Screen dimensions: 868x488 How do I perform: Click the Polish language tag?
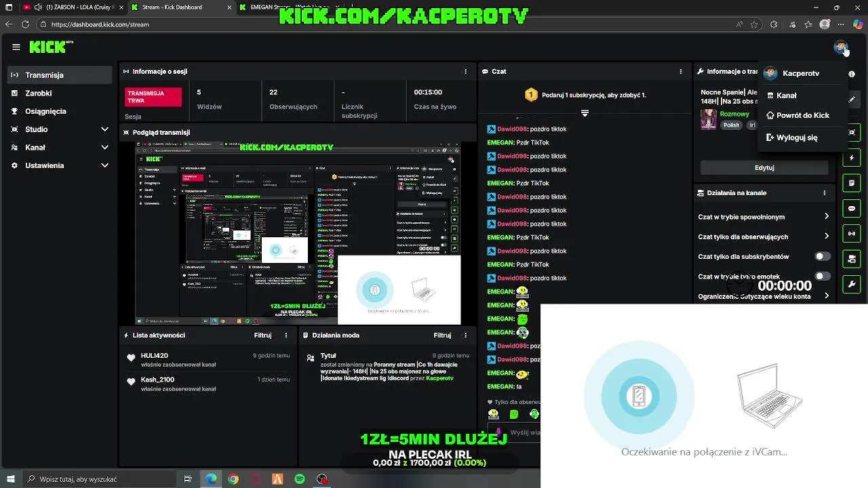coord(731,125)
